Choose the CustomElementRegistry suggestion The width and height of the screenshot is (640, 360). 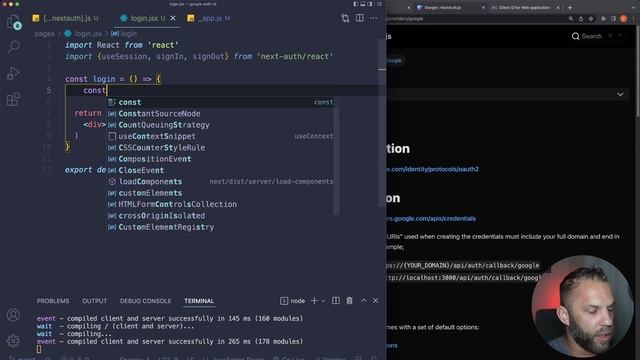[220, 227]
